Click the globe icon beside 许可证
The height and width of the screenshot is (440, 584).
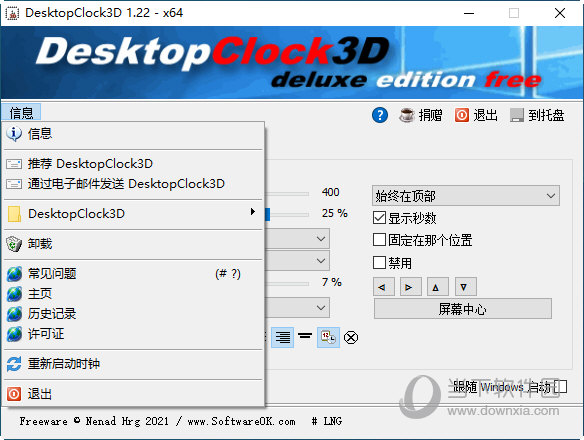(x=15, y=334)
